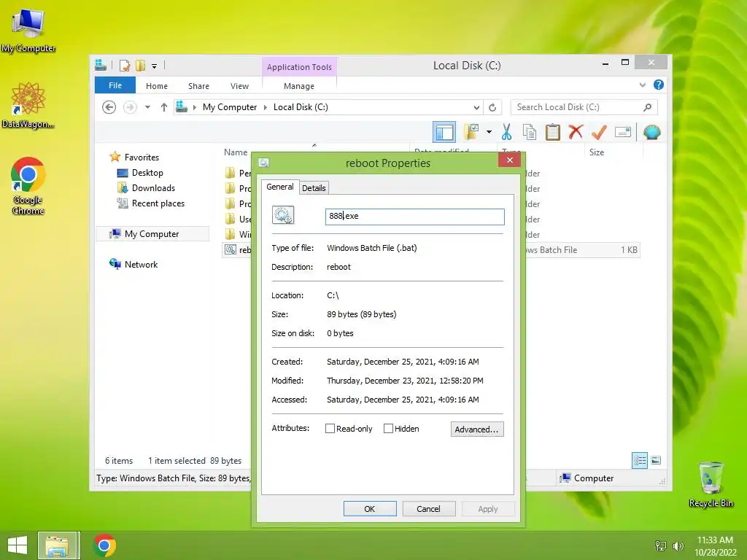The height and width of the screenshot is (560, 747).
Task: Click the Rename icon in Explorer toolbar
Action: (623, 132)
